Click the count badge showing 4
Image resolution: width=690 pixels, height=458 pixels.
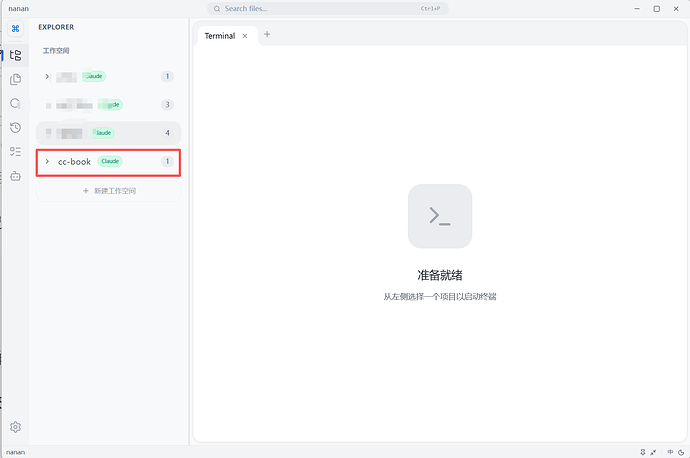(167, 132)
